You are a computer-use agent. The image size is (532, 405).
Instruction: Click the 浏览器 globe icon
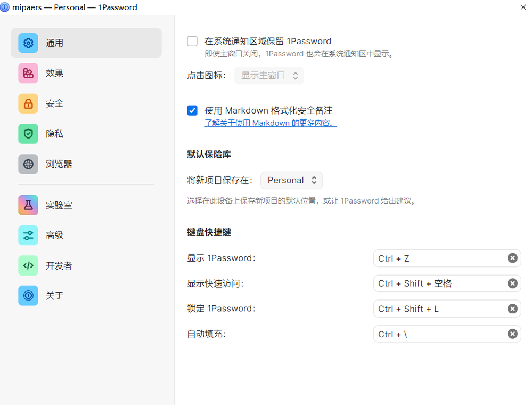(28, 164)
